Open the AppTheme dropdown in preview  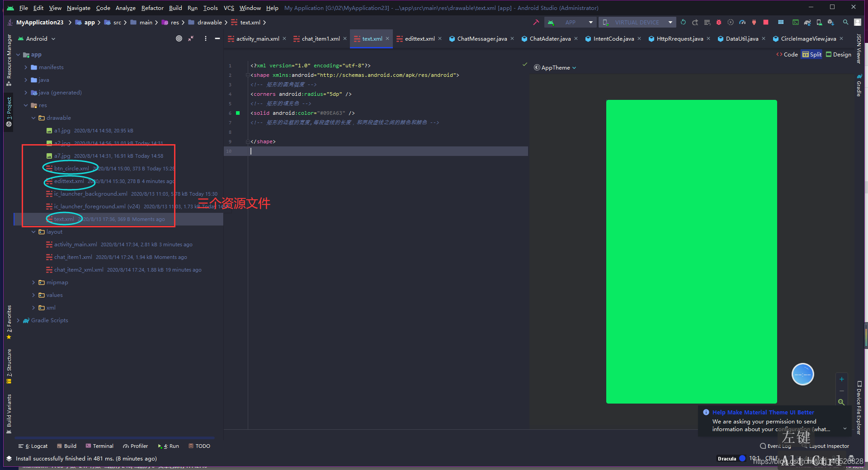pos(555,67)
